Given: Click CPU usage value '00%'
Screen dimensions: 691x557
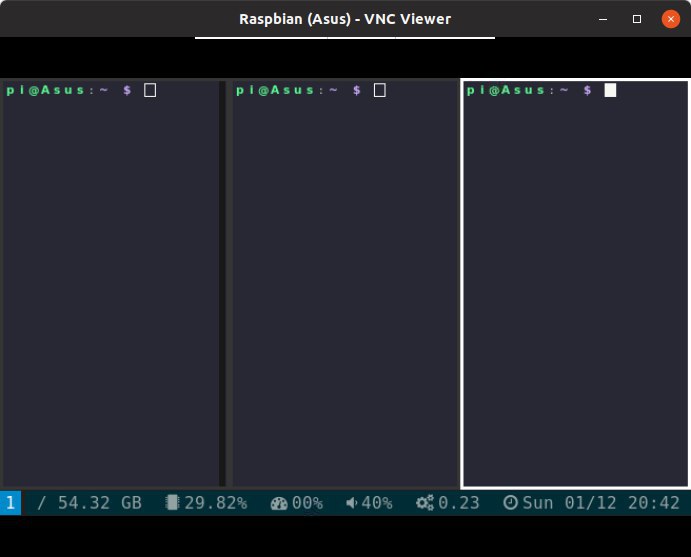Looking at the screenshot, I should tap(308, 503).
